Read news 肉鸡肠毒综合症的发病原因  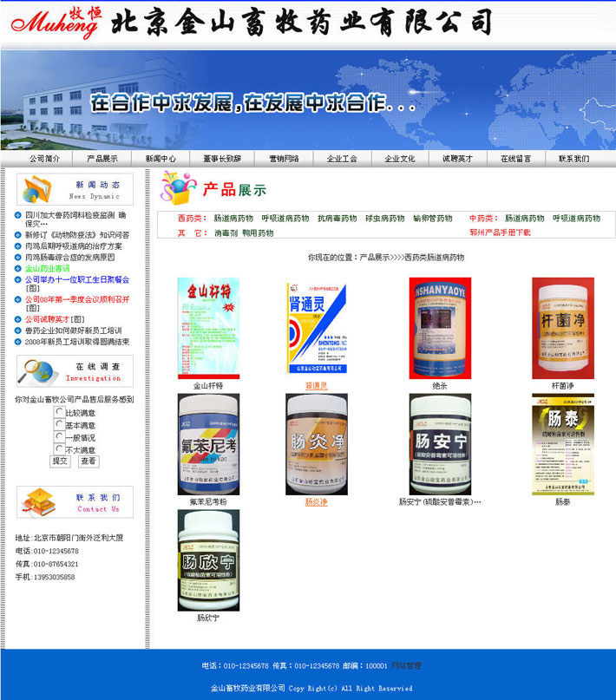(69, 257)
